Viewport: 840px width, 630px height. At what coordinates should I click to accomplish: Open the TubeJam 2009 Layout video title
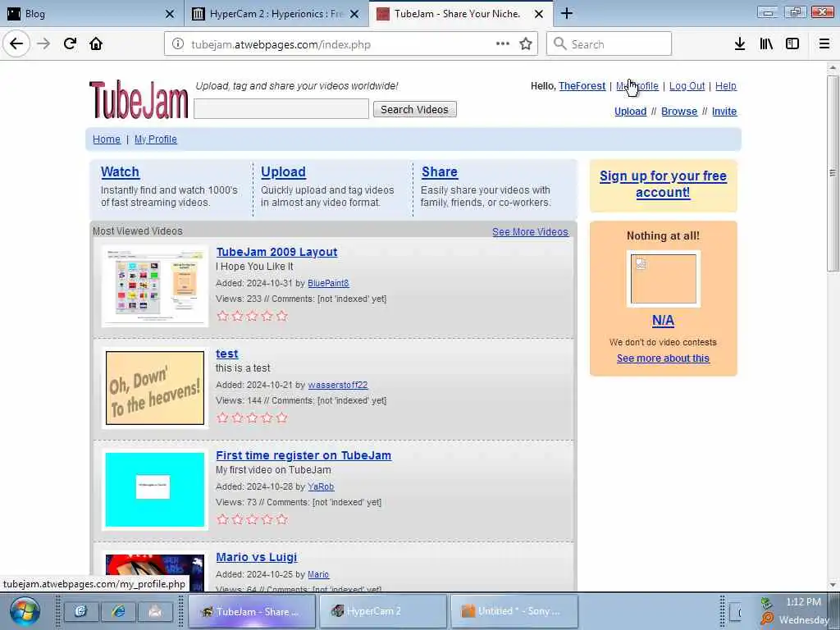point(277,252)
